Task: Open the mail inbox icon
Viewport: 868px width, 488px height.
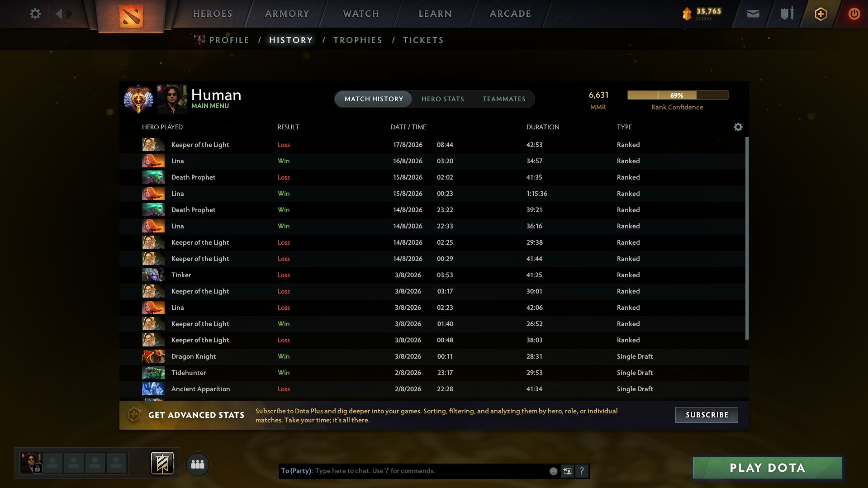Action: pyautogui.click(x=753, y=14)
